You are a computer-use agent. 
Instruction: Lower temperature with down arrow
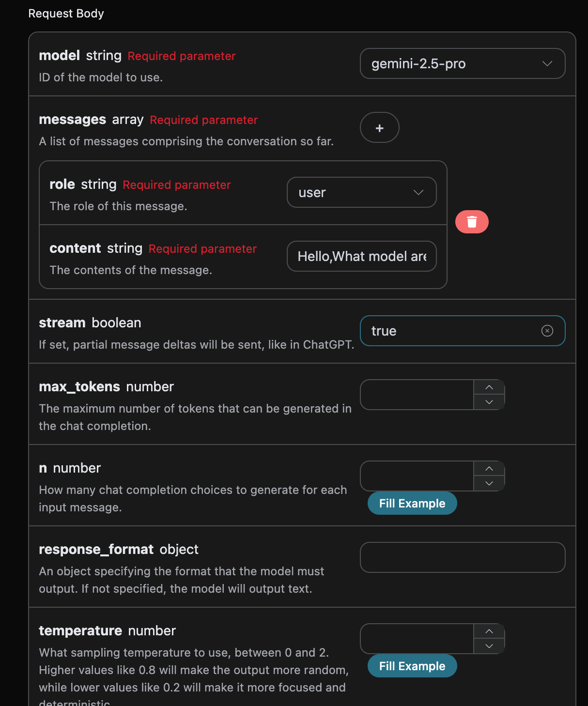pyautogui.click(x=489, y=646)
